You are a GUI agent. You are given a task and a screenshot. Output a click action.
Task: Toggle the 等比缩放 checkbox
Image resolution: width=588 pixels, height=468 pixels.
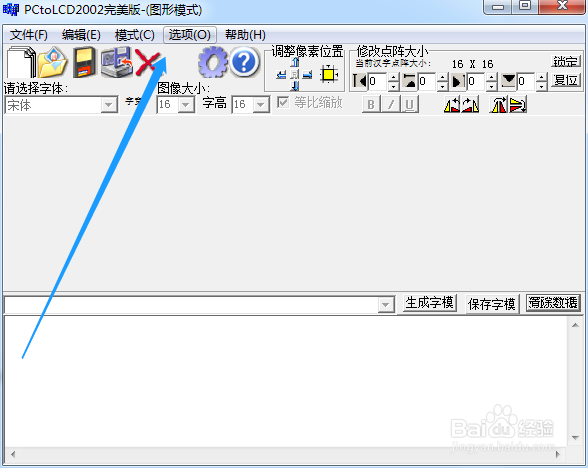[283, 102]
